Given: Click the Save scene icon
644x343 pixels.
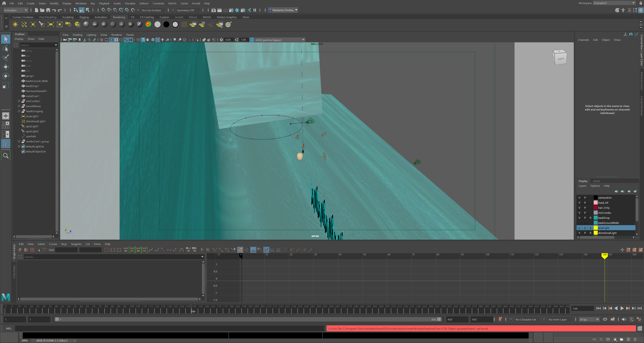Looking at the screenshot, I should coord(48,10).
